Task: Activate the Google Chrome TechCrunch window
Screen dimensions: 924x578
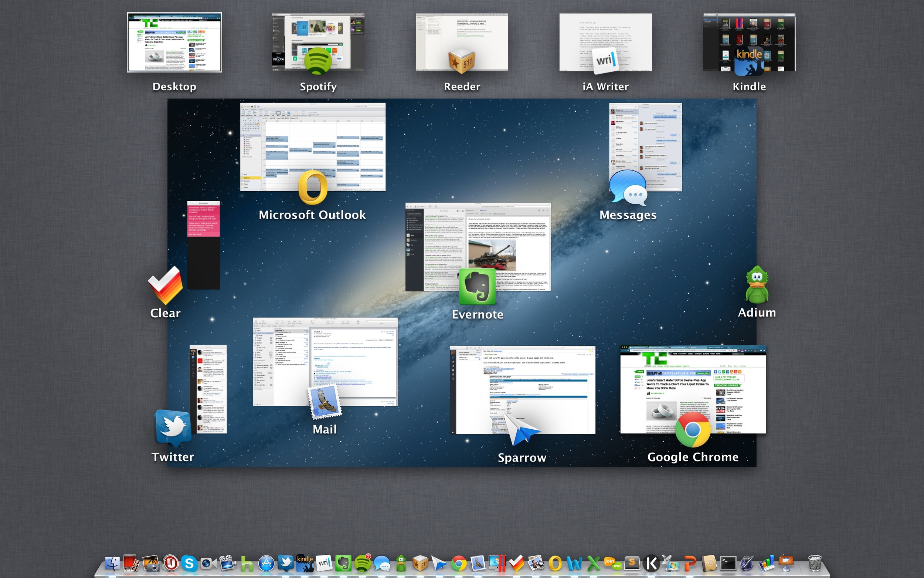Action: (x=693, y=382)
